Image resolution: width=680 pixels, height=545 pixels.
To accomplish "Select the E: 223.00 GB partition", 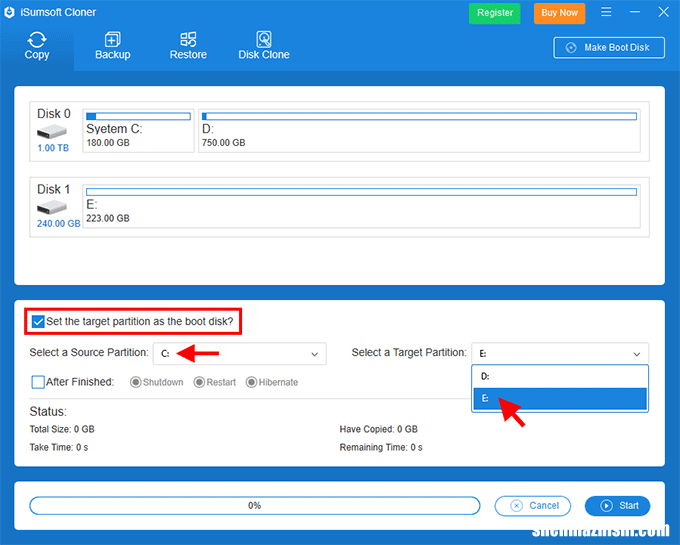I will click(x=361, y=206).
